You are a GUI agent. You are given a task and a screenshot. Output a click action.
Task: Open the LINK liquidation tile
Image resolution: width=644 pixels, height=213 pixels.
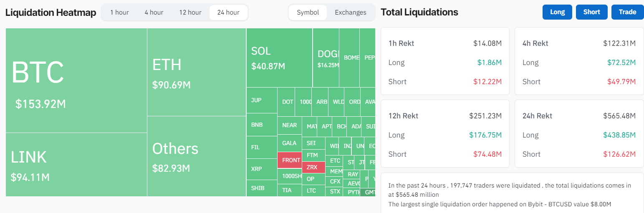[76, 164]
